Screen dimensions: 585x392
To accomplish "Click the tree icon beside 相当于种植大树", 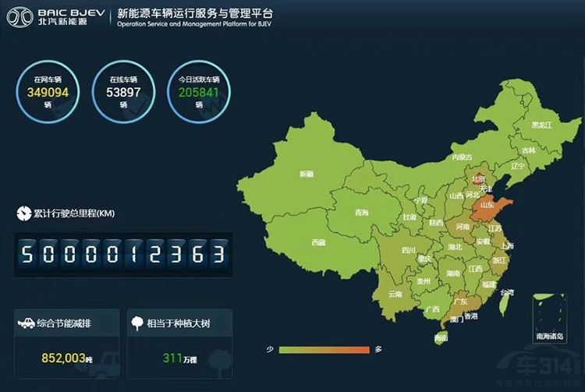I will coord(136,323).
